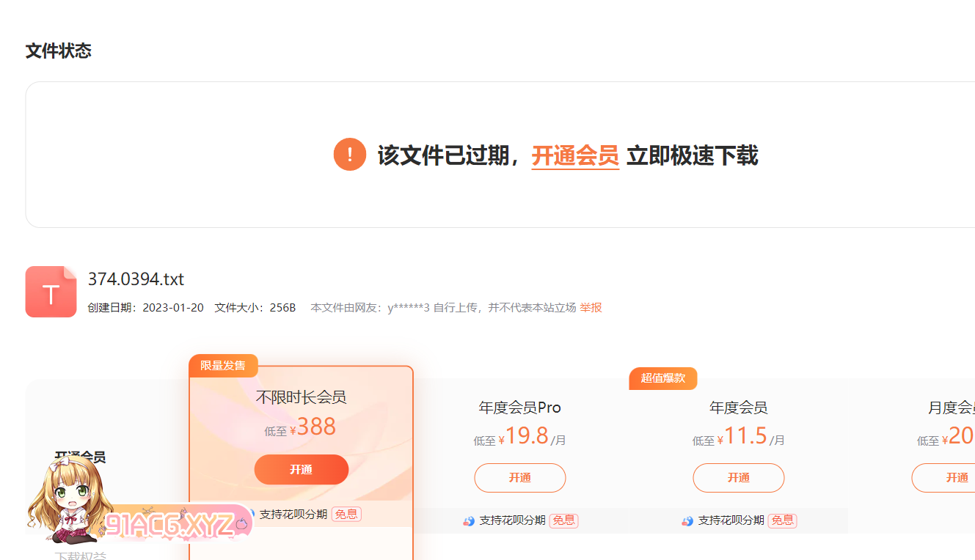Viewport: 975px width, 560px height.
Task: Click the 免息 tag under 年度会员
Action: 782,520
